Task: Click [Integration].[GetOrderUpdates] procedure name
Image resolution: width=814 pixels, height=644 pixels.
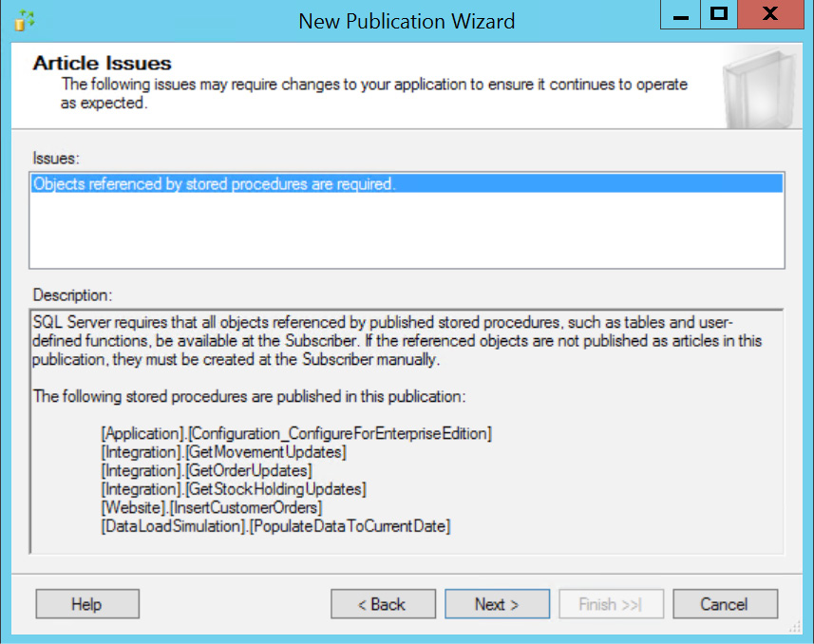Action: (206, 470)
